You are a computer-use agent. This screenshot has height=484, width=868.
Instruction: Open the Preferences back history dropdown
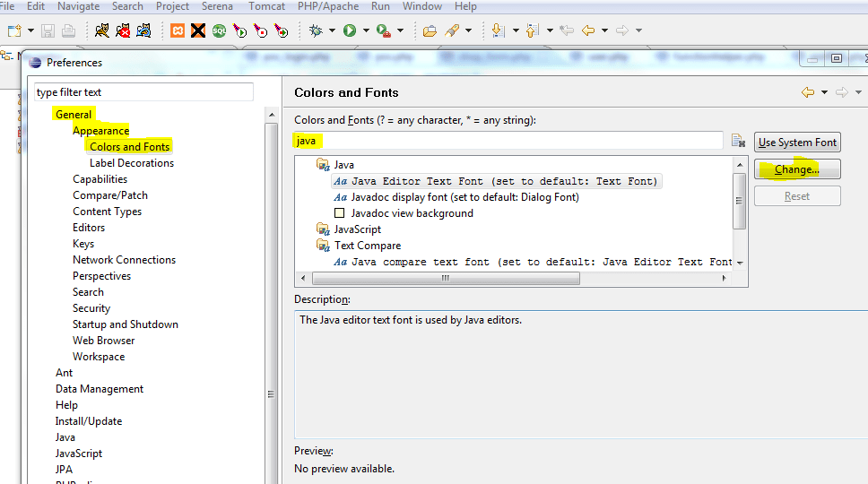(824, 92)
